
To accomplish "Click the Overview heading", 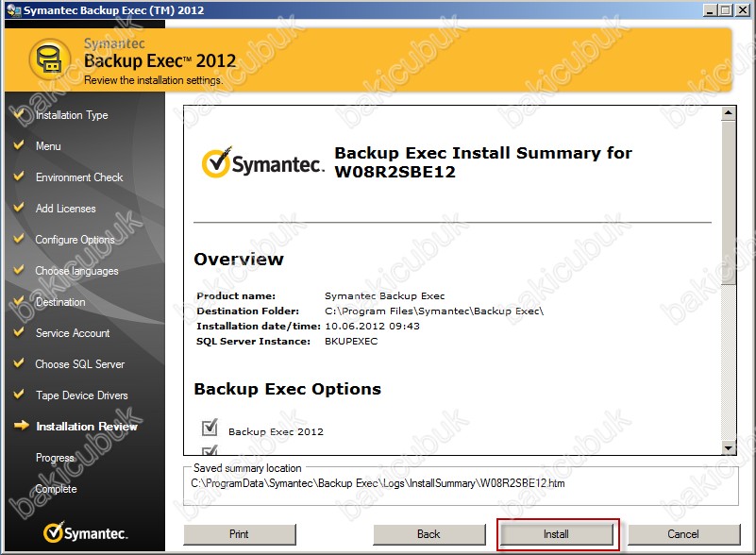I will 239,259.
